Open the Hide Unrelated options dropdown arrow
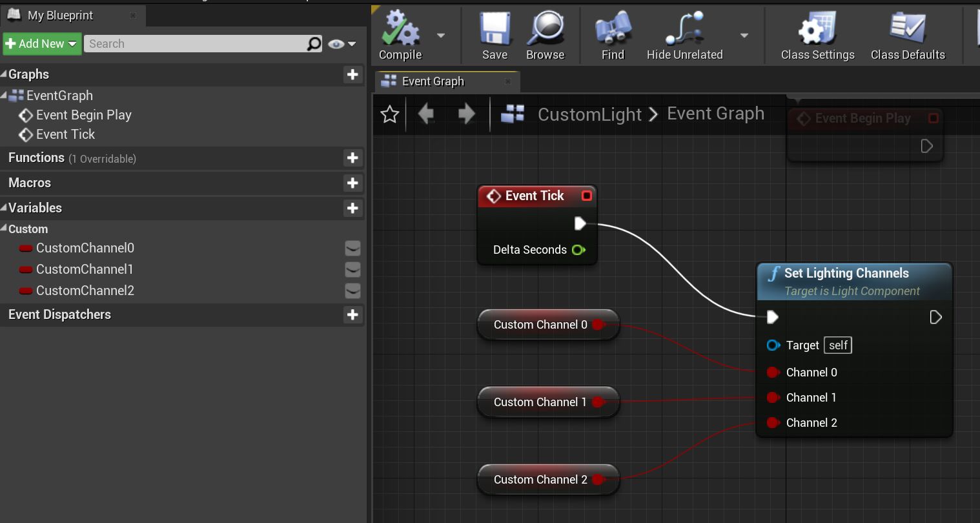This screenshot has width=980, height=523. coord(744,36)
